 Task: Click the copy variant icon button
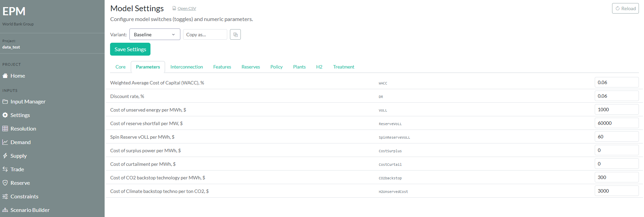pos(235,35)
